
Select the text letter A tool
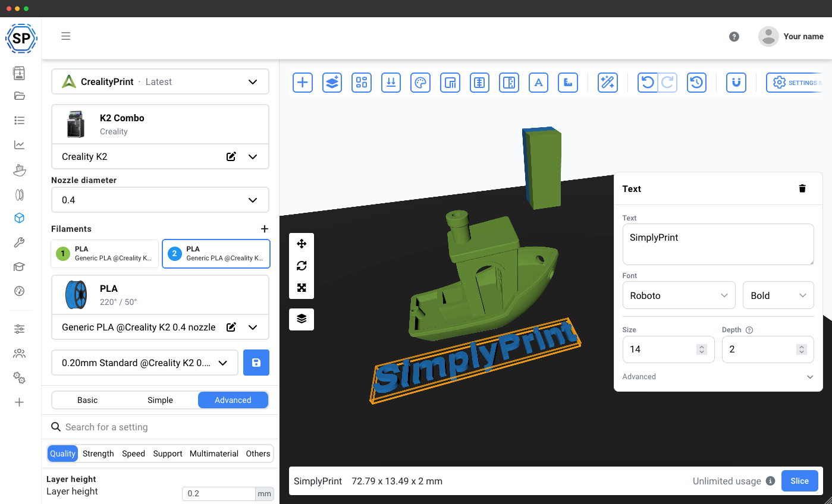pos(539,83)
